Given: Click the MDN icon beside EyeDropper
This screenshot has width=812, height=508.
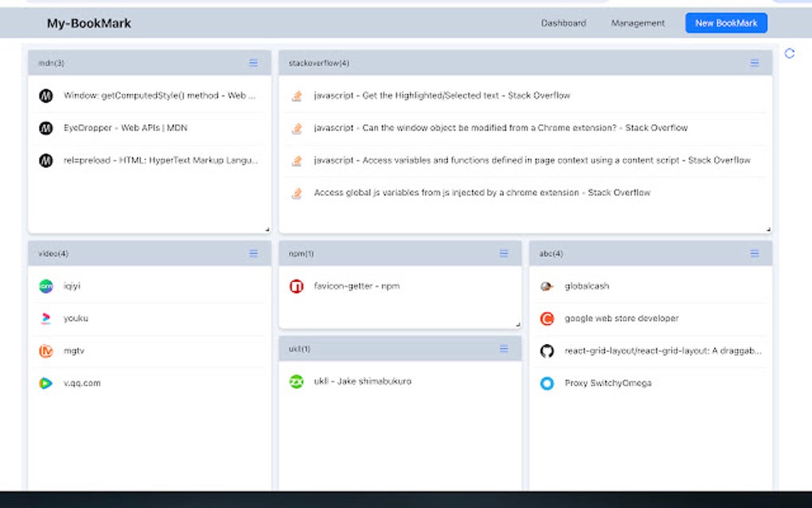Looking at the screenshot, I should (x=45, y=128).
